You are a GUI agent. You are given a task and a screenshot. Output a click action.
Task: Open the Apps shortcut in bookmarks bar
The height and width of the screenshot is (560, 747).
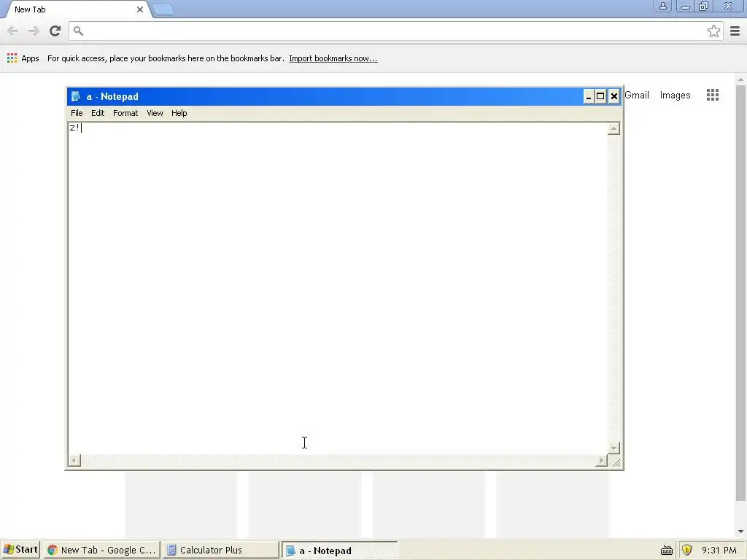[23, 58]
